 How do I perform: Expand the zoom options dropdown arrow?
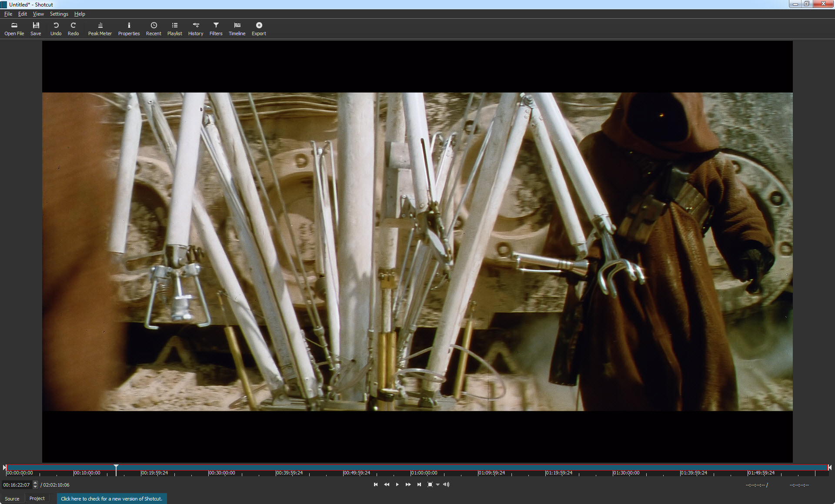tap(438, 485)
